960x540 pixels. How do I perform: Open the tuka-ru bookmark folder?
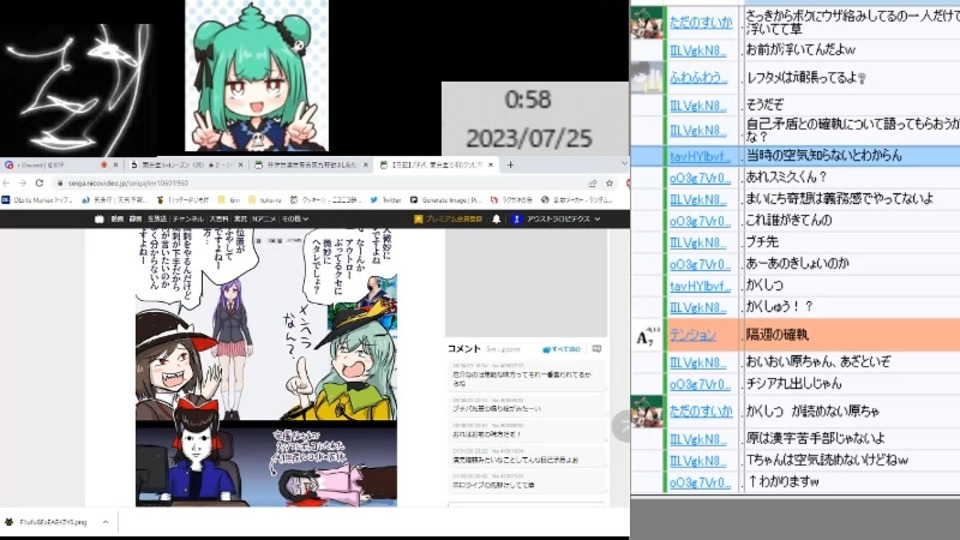(x=265, y=200)
